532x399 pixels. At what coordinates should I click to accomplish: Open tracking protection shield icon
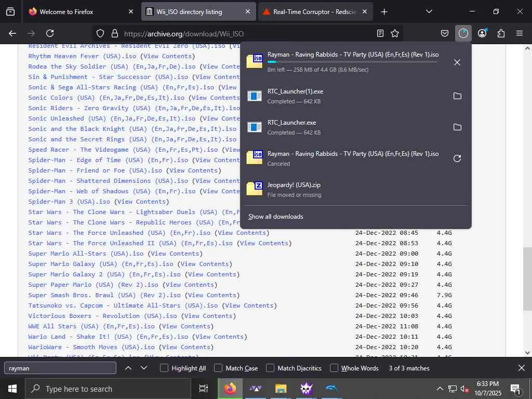click(x=100, y=33)
